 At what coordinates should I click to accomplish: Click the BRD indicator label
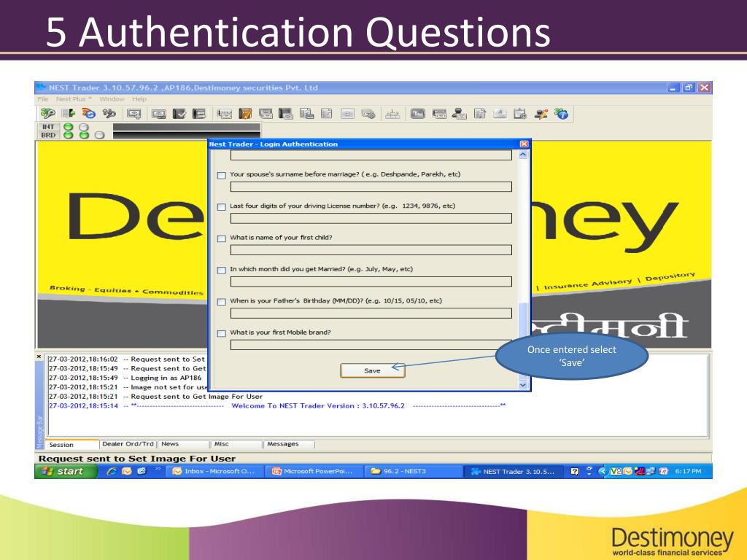48,135
